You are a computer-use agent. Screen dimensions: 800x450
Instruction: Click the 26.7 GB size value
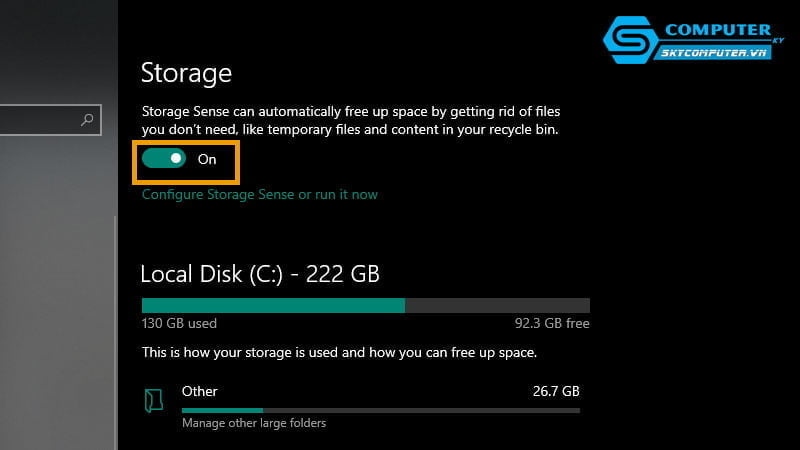click(x=556, y=391)
